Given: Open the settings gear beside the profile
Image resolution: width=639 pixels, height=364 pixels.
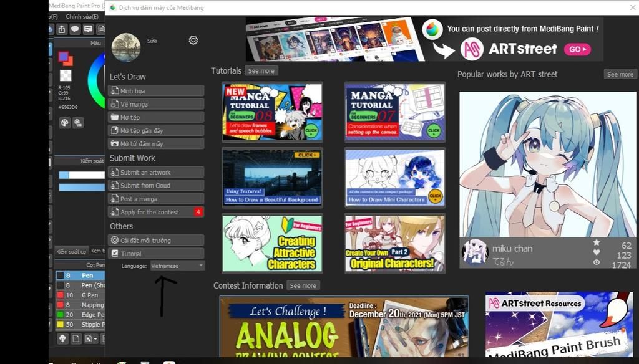Looking at the screenshot, I should coord(193,41).
